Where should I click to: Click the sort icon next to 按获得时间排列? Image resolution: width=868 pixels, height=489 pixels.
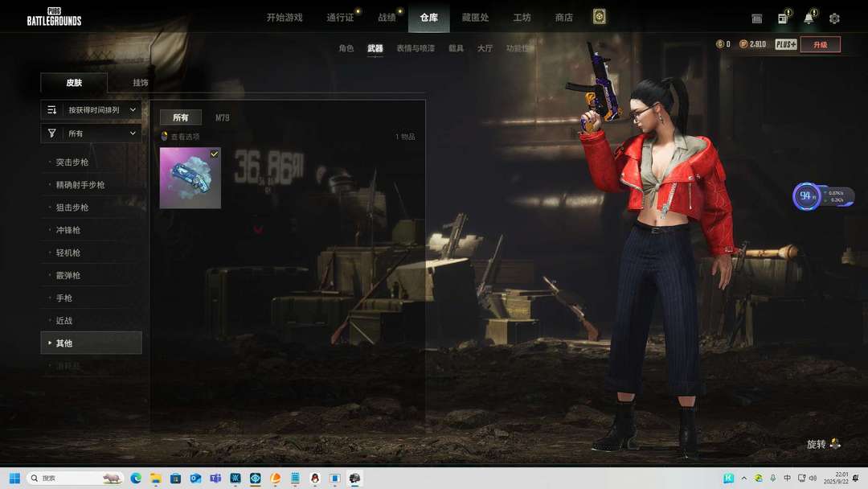(51, 109)
